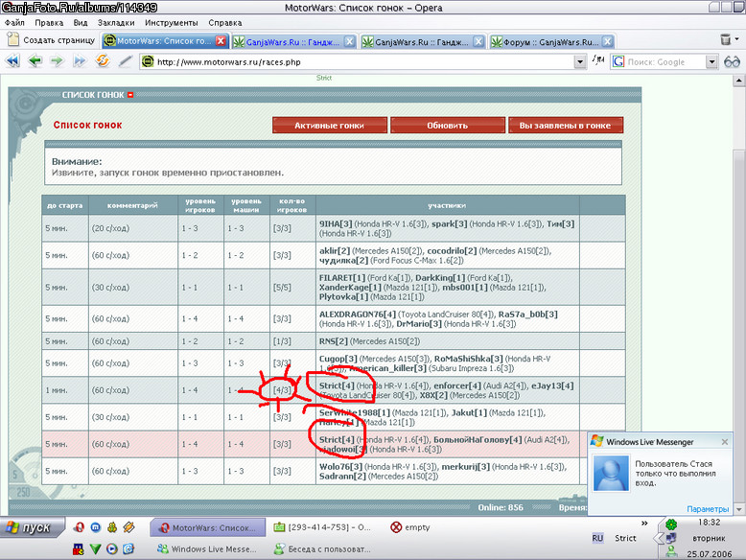Click the пуск Start button
The height and width of the screenshot is (560, 746).
(33, 527)
